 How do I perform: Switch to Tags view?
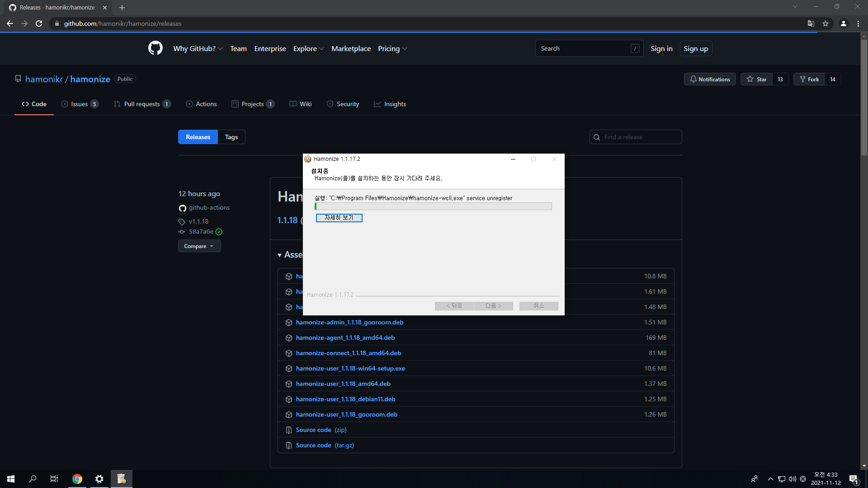coord(231,137)
